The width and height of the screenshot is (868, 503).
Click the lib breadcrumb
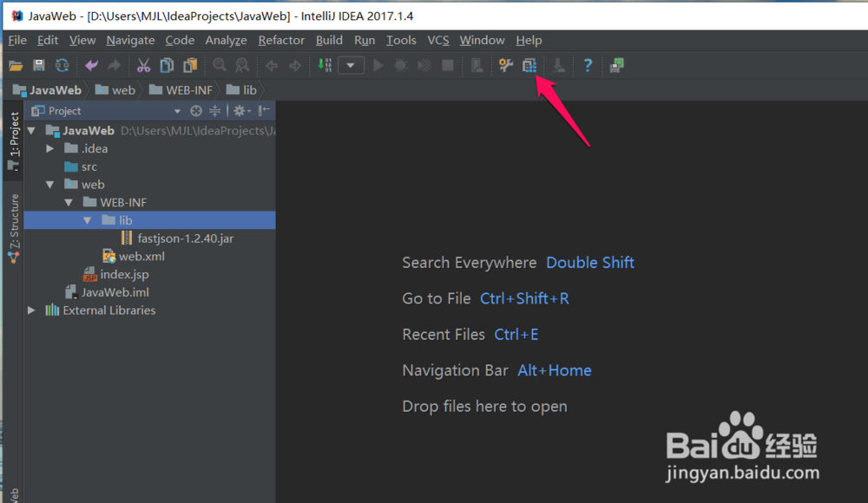241,90
